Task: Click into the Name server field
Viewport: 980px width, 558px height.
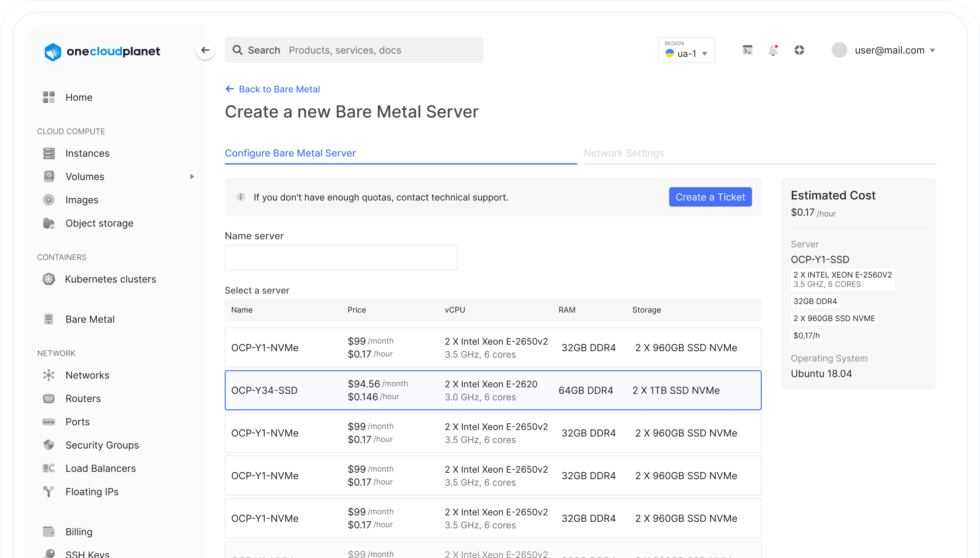Action: [x=340, y=257]
